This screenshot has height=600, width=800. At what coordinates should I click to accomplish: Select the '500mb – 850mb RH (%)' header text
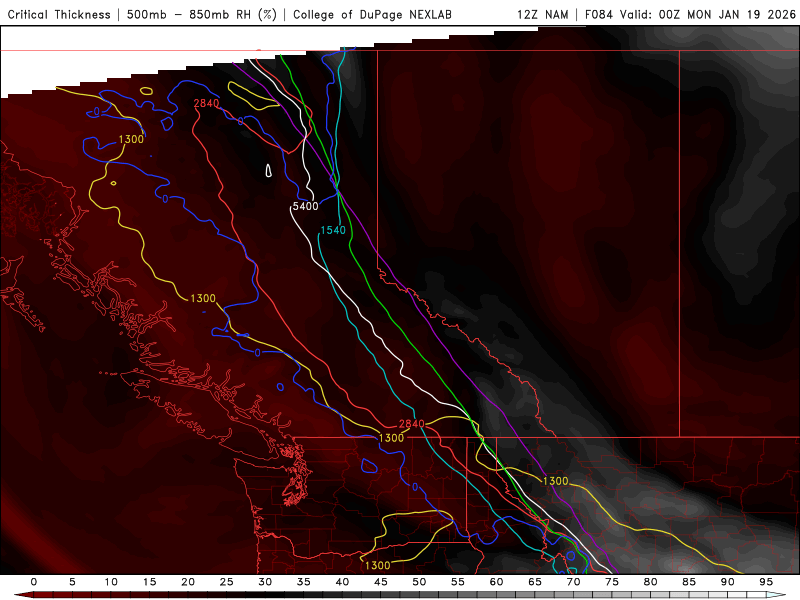point(202,15)
